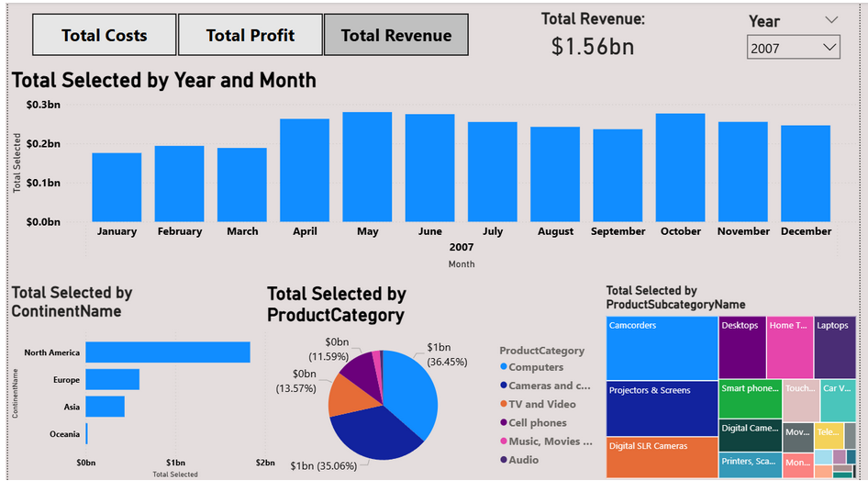Click the Audio legend item
The width and height of the screenshot is (868, 492).
[523, 460]
